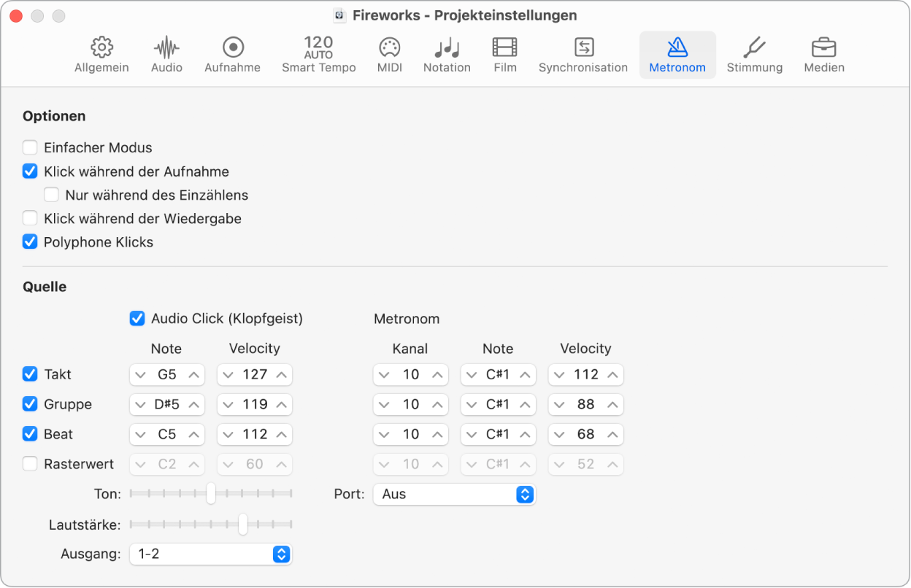Decrease the Gruppe MIDI Kanal 10

pyautogui.click(x=384, y=405)
